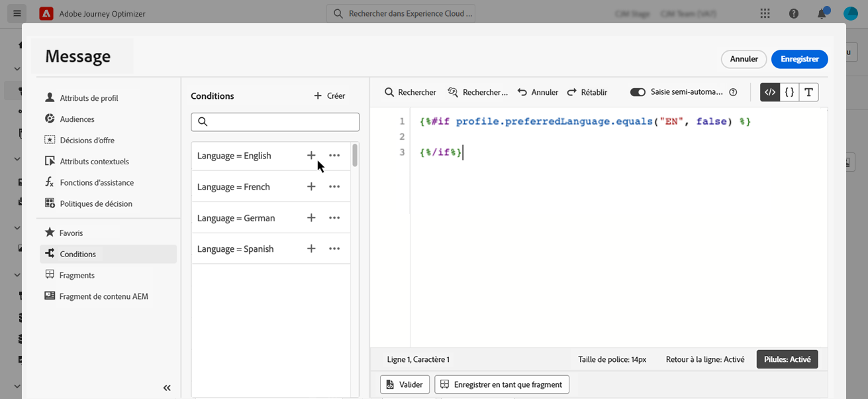Select the text mode T icon

[808, 93]
